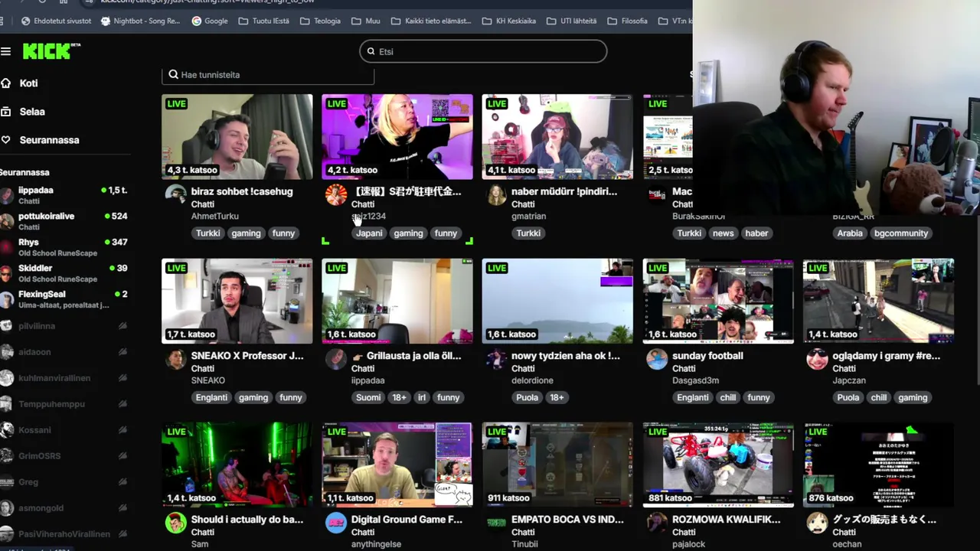Click the haber tag
980x551 pixels.
point(756,233)
